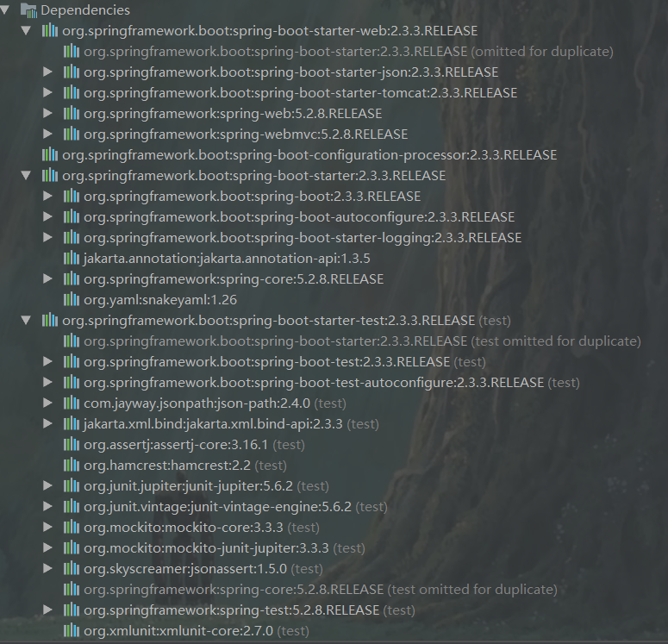Click library icon of mockito-core:3.3.3
Viewport: 668px width, 644px height.
[x=72, y=527]
